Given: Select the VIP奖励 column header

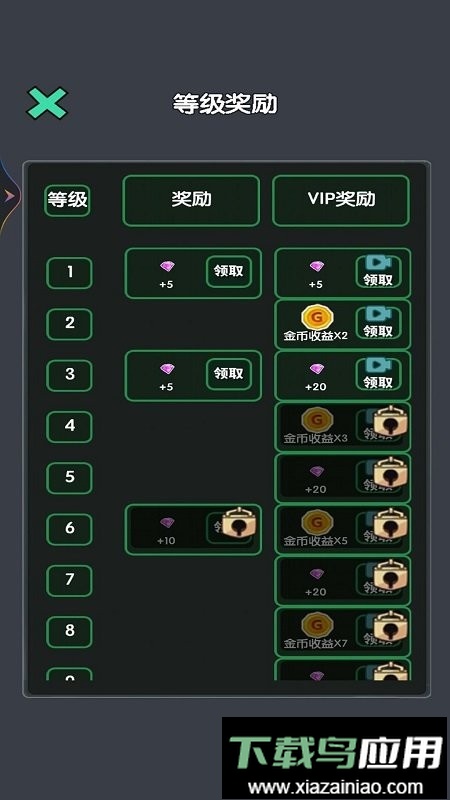Looking at the screenshot, I should [341, 201].
